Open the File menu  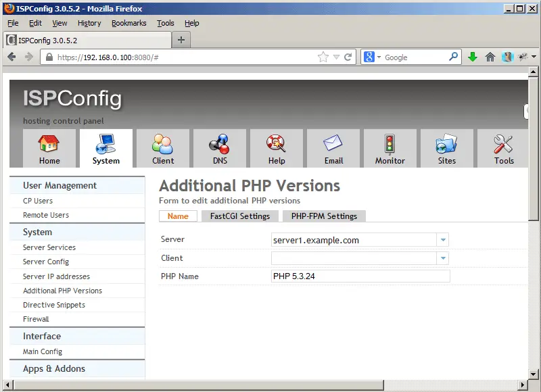click(x=13, y=23)
